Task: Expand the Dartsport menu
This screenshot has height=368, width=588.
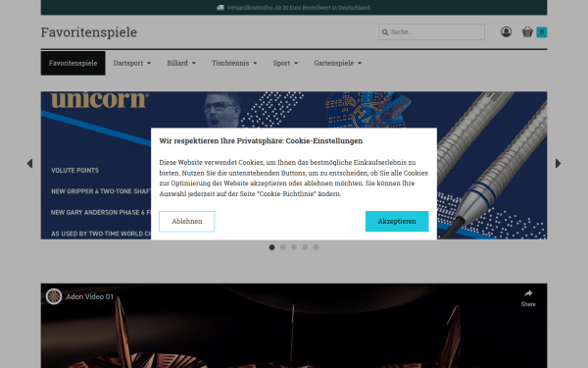Action: pos(132,63)
